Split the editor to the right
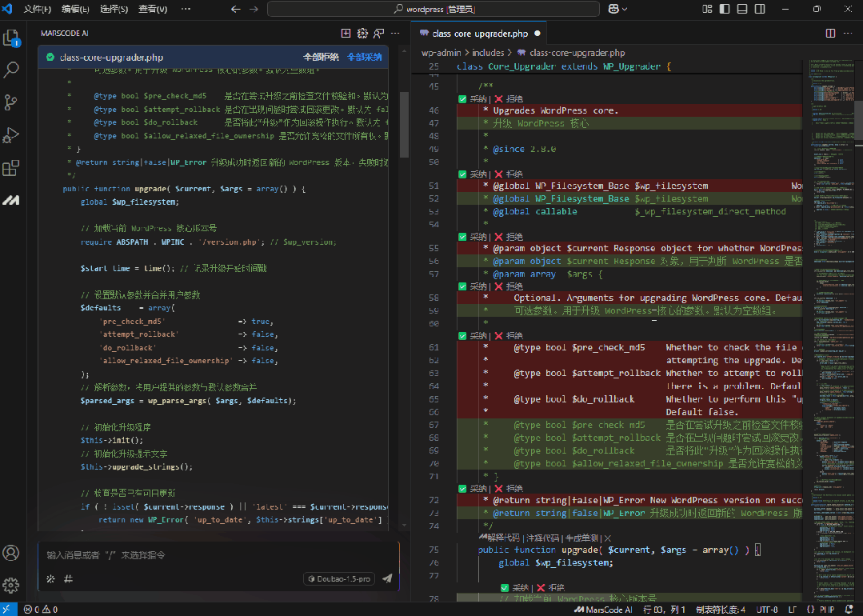Image resolution: width=863 pixels, height=616 pixels. [830, 34]
